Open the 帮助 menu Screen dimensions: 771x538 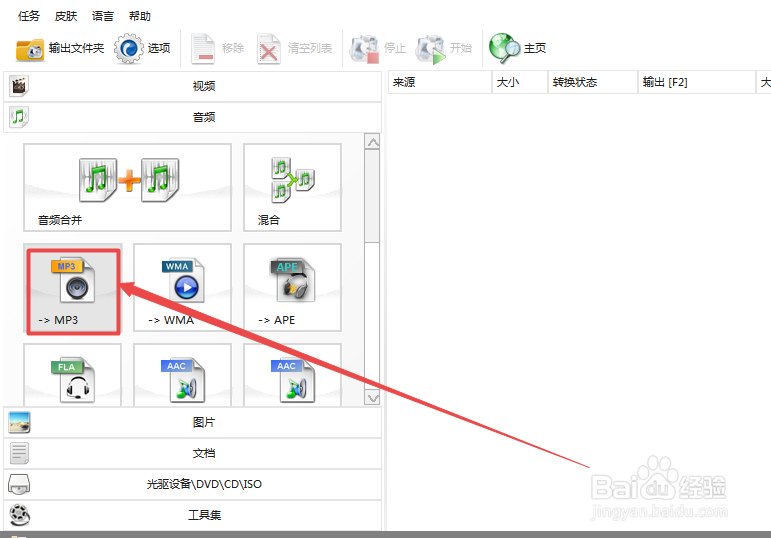click(x=140, y=16)
